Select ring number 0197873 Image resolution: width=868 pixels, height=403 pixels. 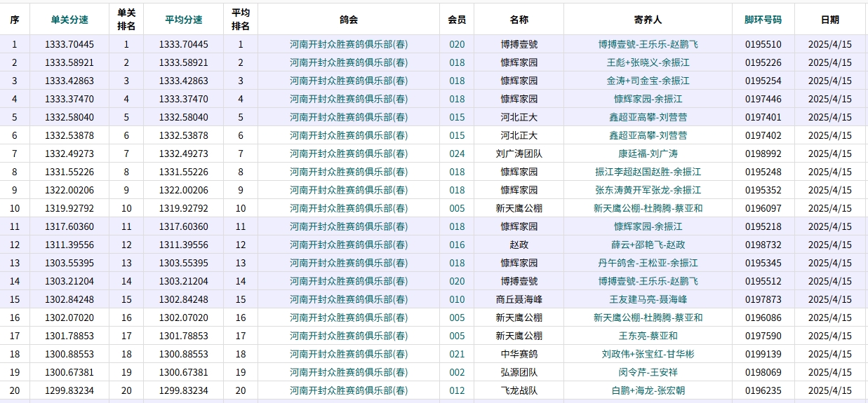(763, 299)
